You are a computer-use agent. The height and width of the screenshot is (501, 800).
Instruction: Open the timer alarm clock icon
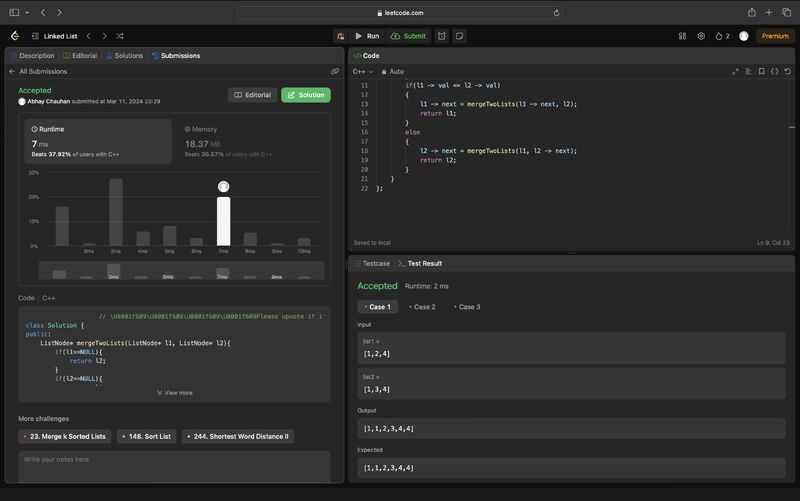(443, 36)
